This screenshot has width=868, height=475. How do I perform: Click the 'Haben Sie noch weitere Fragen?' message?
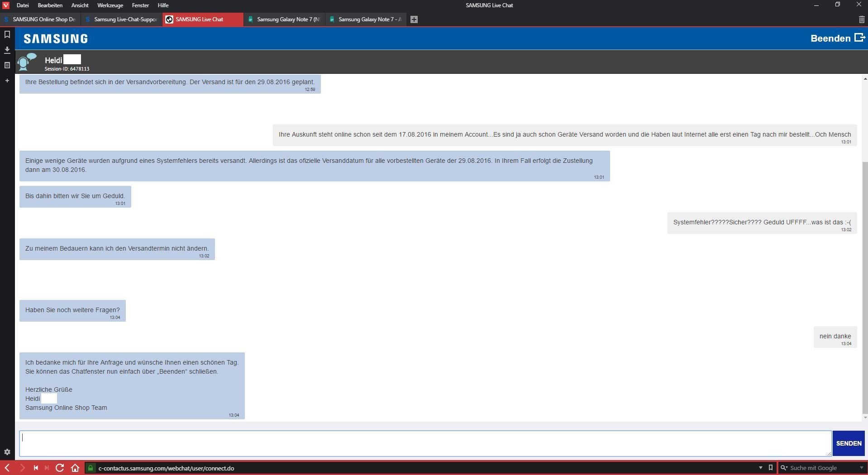coord(72,310)
